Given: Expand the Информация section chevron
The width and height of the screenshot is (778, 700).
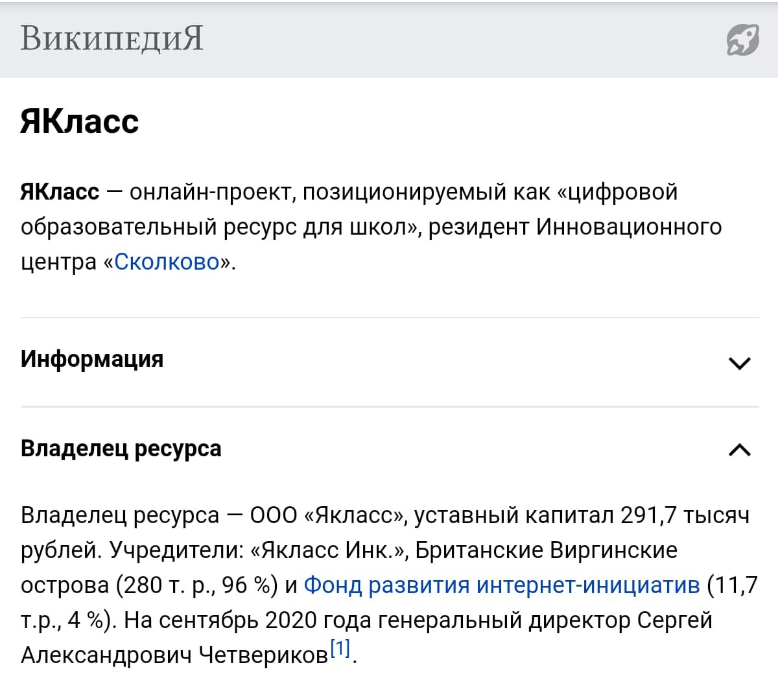Looking at the screenshot, I should tap(740, 362).
